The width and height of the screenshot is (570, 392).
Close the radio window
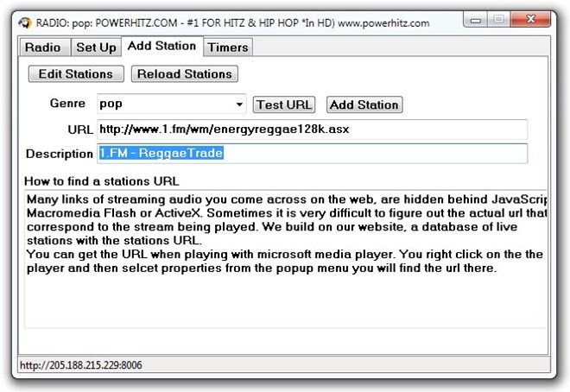530,19
